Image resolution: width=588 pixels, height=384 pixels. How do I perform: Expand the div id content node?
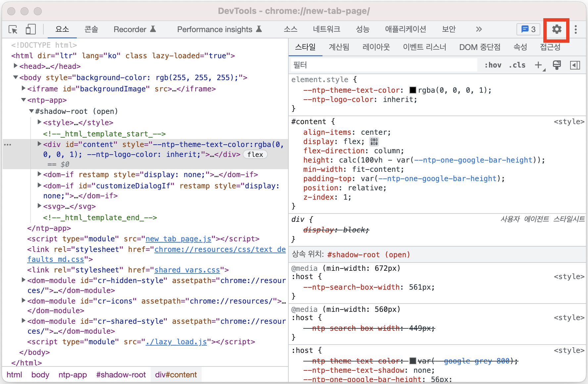coord(39,144)
